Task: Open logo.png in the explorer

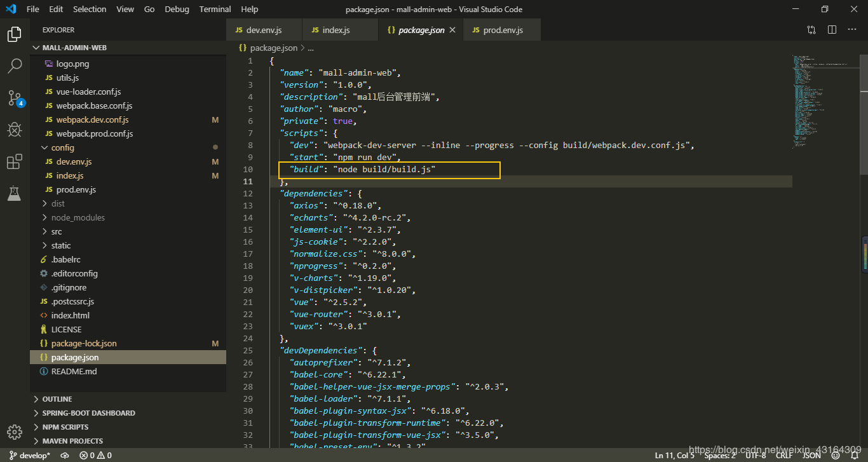Action: (x=128, y=64)
